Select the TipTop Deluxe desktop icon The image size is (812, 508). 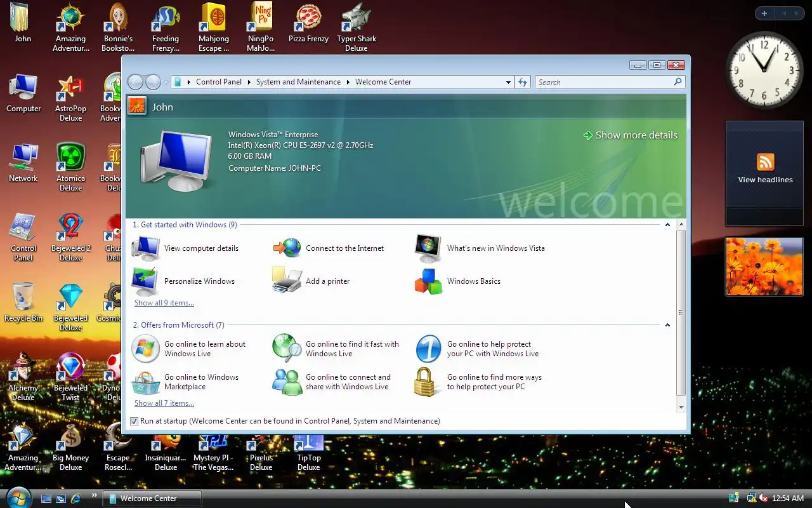click(x=309, y=452)
